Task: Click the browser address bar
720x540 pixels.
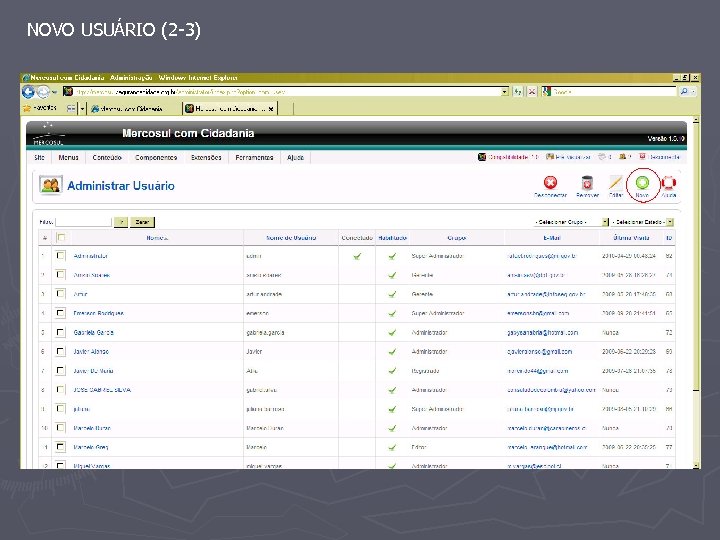Action: 287,92
